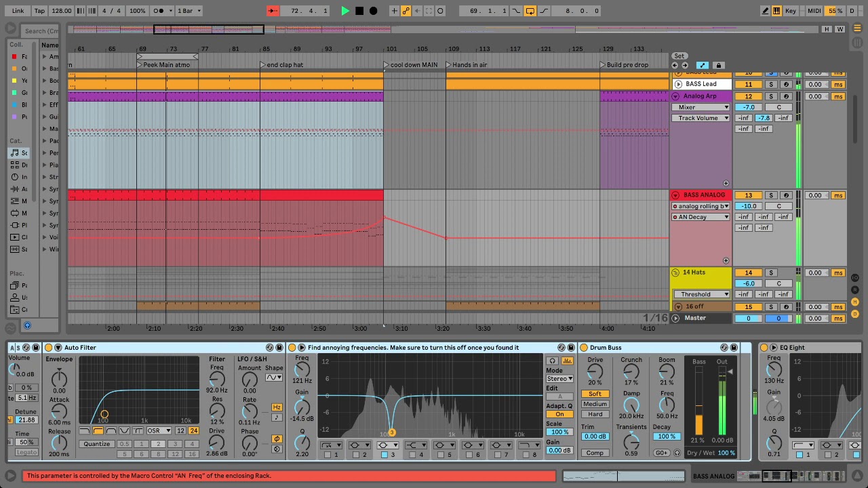Select the lowpass filter type icon
This screenshot has height=488, width=868.
85,431
